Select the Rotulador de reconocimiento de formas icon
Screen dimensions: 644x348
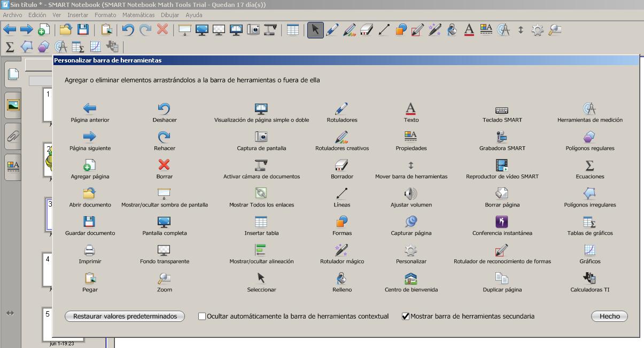point(501,250)
